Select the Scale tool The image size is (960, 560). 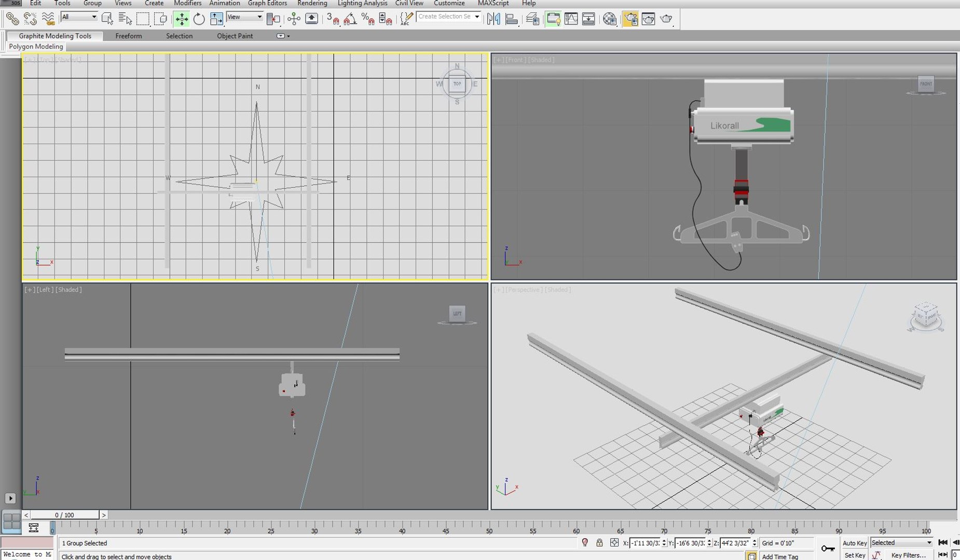click(x=216, y=19)
